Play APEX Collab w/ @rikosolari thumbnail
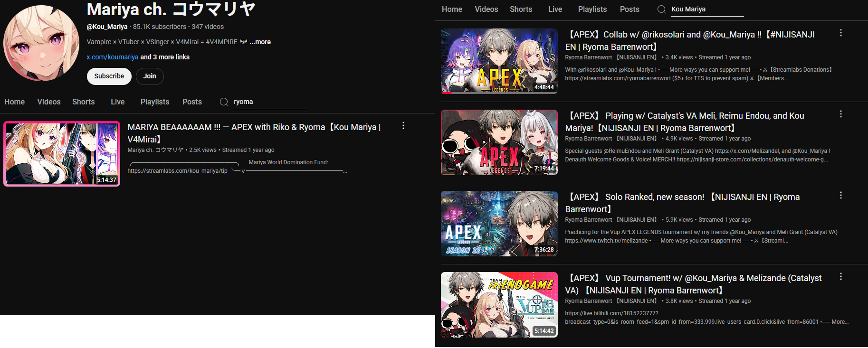 (499, 61)
